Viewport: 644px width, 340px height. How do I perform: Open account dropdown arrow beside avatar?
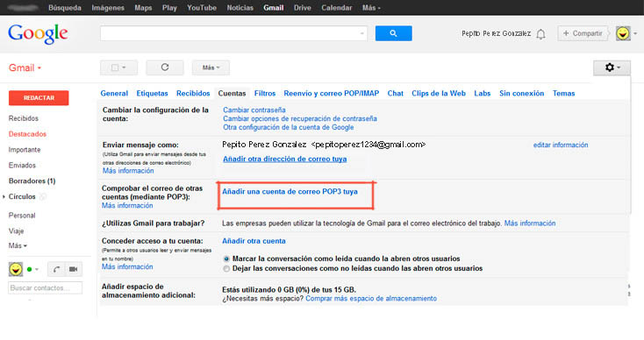(635, 33)
